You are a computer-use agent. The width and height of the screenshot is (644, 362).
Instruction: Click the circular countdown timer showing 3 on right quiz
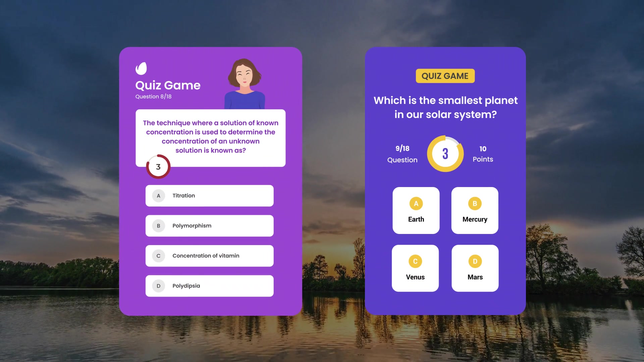(445, 154)
